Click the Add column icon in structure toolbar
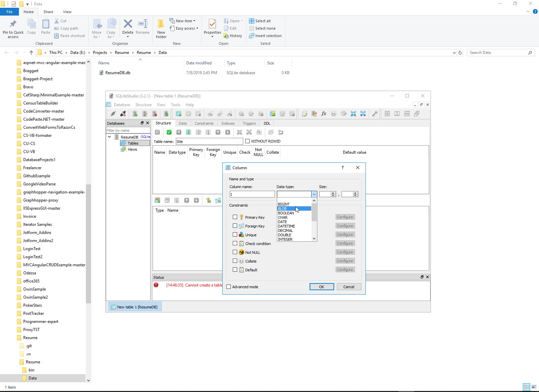 (x=189, y=132)
